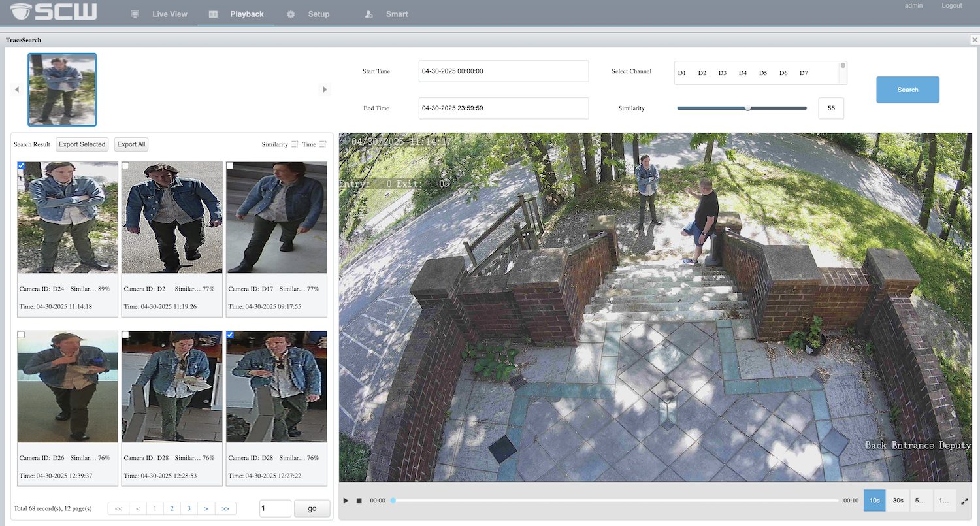This screenshot has width=980, height=526.
Task: Close the TraceSearch panel
Action: click(974, 40)
